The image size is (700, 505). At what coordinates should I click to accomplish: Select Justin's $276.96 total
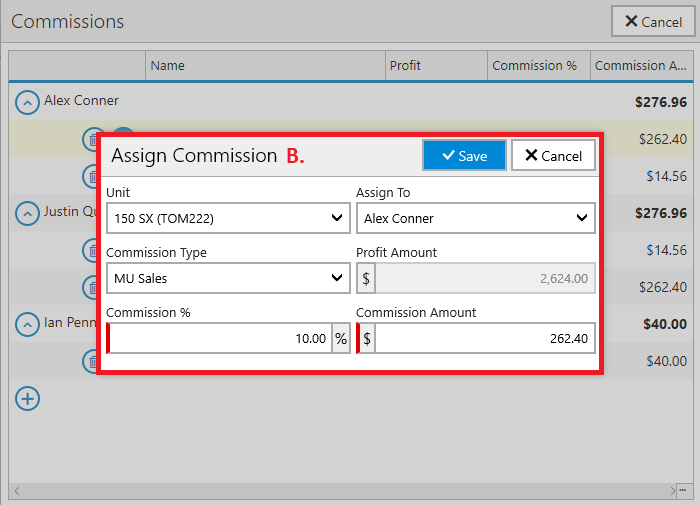tap(661, 213)
